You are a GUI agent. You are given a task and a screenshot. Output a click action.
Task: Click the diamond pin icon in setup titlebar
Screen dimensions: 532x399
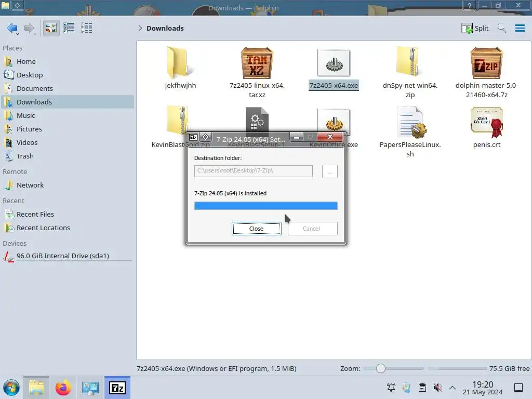205,137
